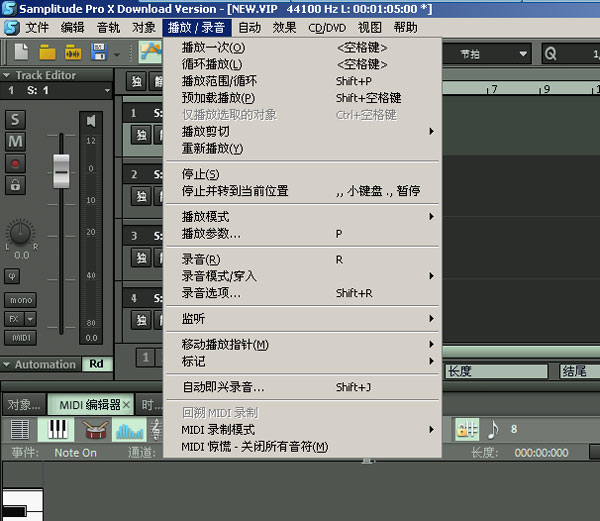This screenshot has height=521, width=600.
Task: Select 录音(R) menu entry
Action: click(x=302, y=260)
